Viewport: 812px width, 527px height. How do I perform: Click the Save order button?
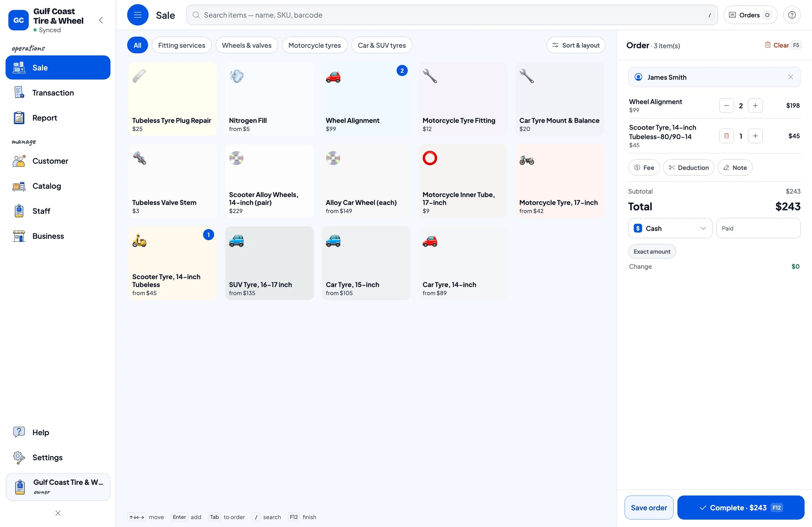[x=649, y=508]
